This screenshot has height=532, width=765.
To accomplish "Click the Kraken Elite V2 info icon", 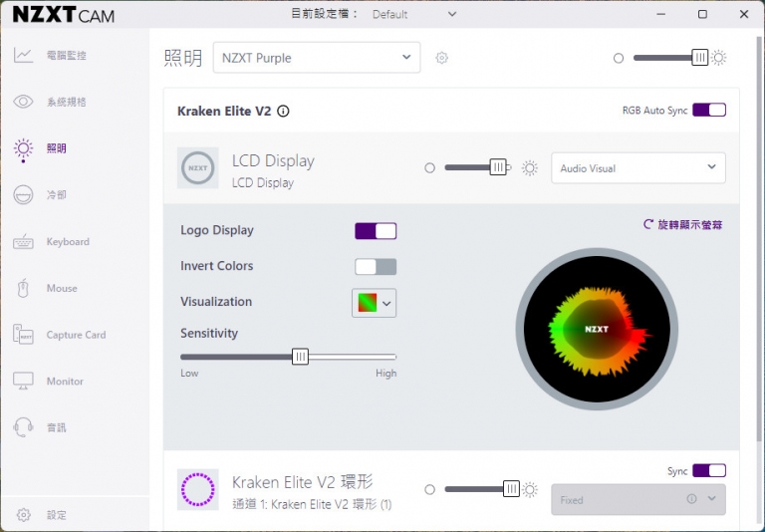I will 283,112.
